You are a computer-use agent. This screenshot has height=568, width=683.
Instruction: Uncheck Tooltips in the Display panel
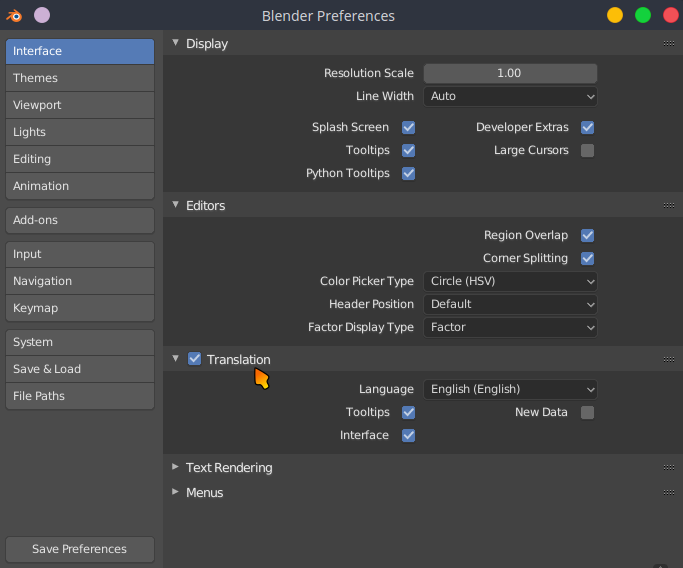click(x=409, y=151)
